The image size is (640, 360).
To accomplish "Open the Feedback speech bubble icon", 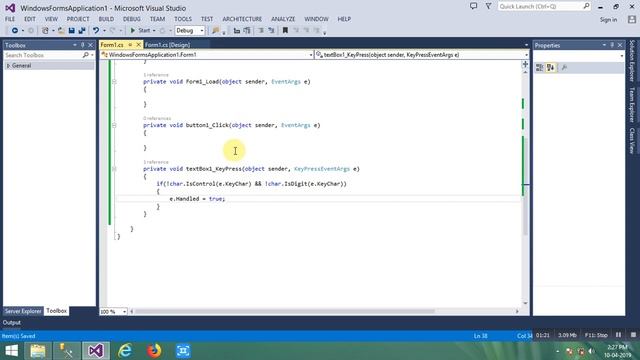I will click(x=473, y=6).
